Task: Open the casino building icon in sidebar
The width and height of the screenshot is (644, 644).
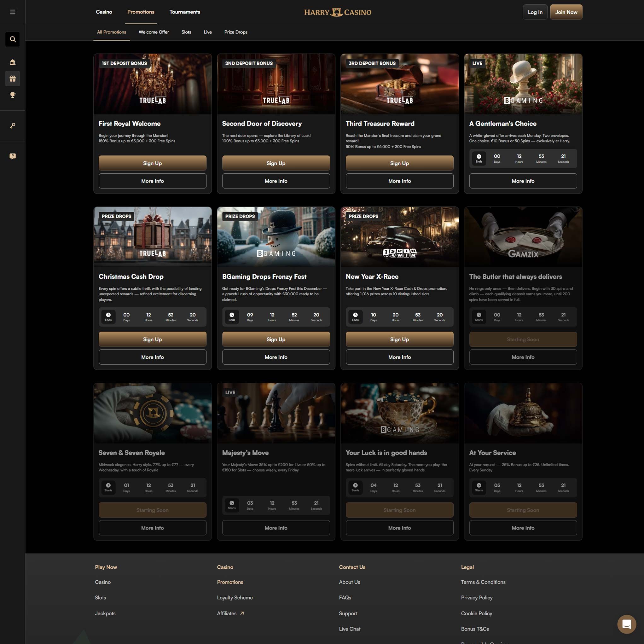Action: (x=13, y=62)
